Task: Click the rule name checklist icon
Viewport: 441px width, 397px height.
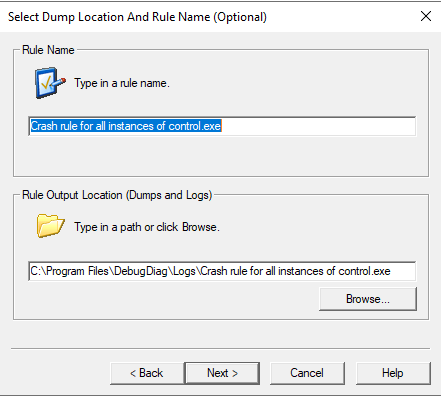Action: [x=50, y=83]
